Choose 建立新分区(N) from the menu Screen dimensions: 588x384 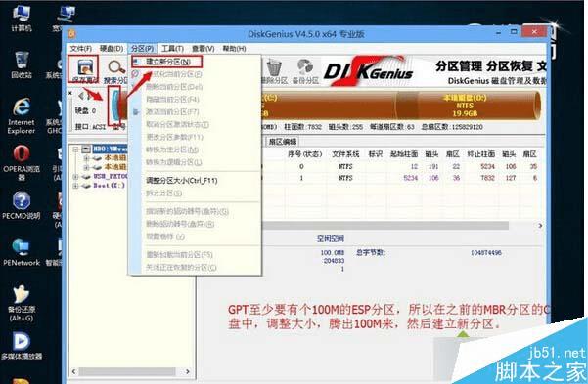coord(167,62)
